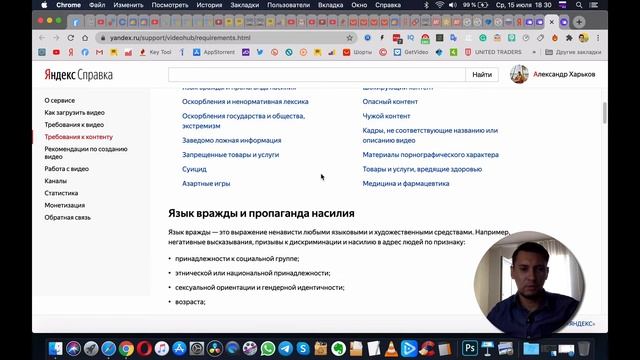Screen dimensions: 640x360
Task: Open WhatsApp from the Dock
Action: pyautogui.click(x=268, y=349)
